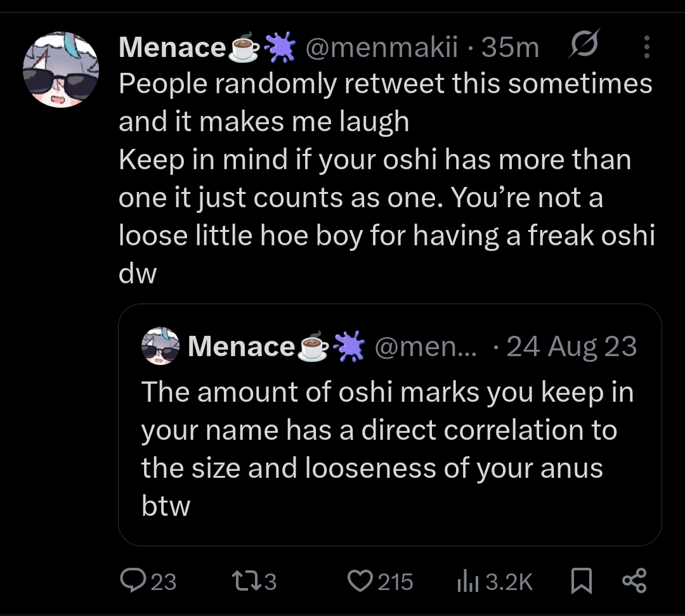The image size is (685, 616).
Task: Click the 3.2K views count
Action: 509,582
